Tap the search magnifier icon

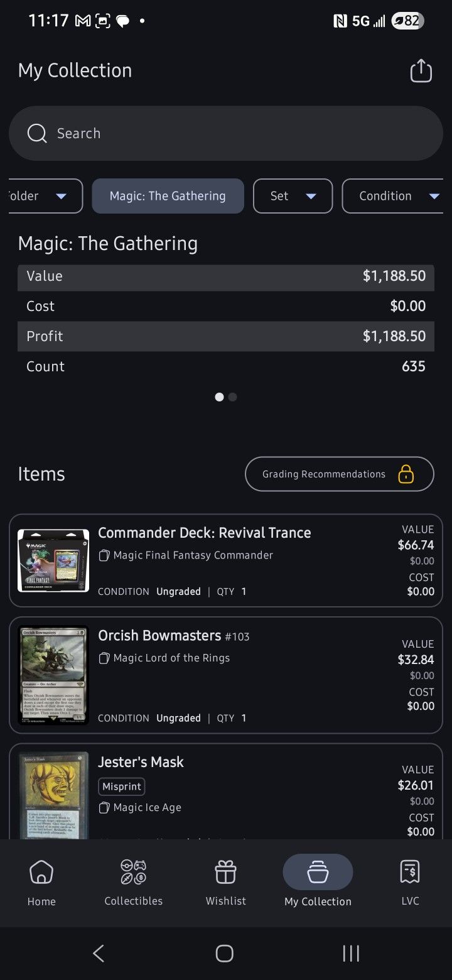[37, 133]
